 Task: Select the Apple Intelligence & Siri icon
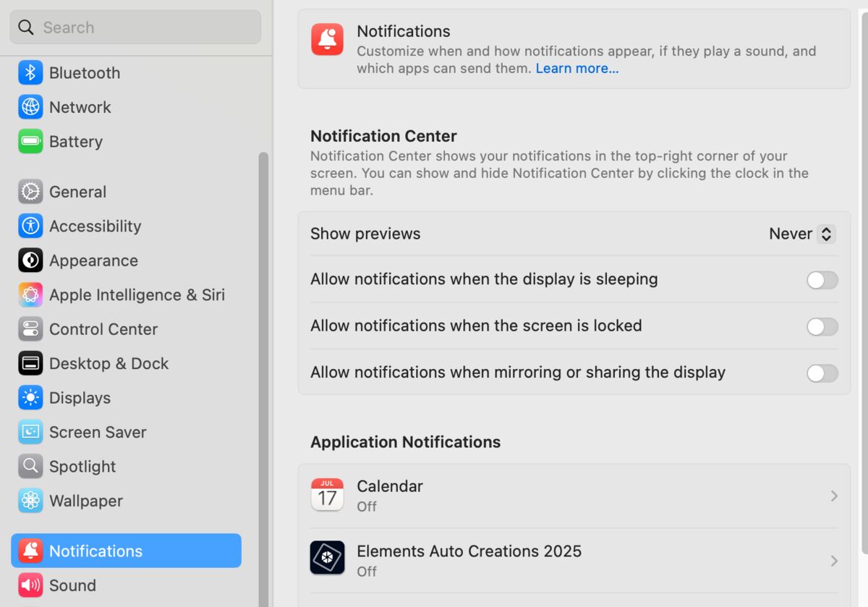[x=30, y=294]
